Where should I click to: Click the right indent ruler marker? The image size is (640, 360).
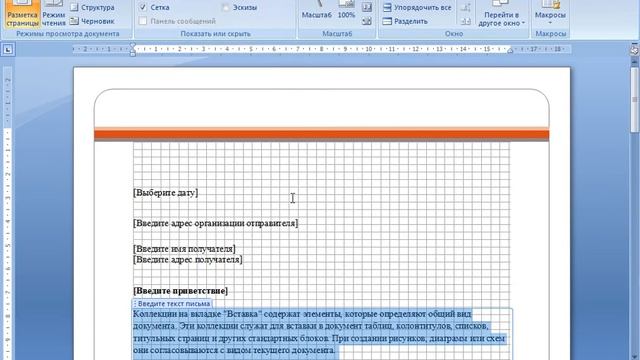510,51
